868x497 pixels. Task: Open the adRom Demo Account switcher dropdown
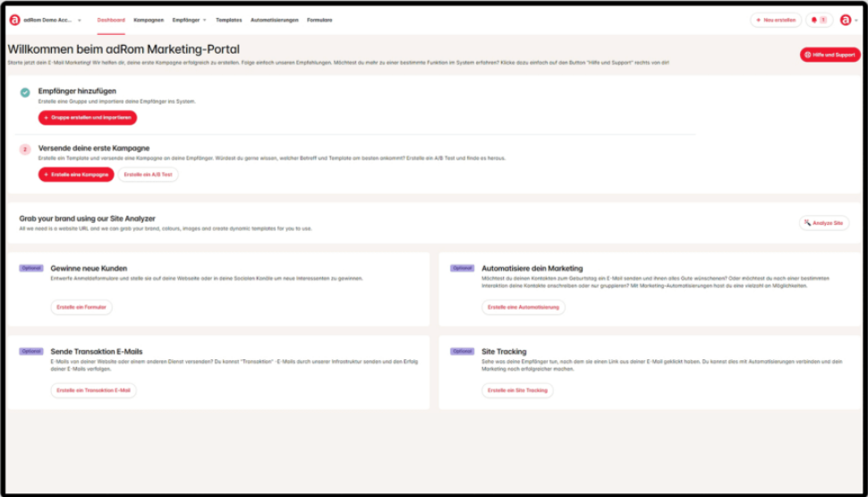pyautogui.click(x=53, y=20)
